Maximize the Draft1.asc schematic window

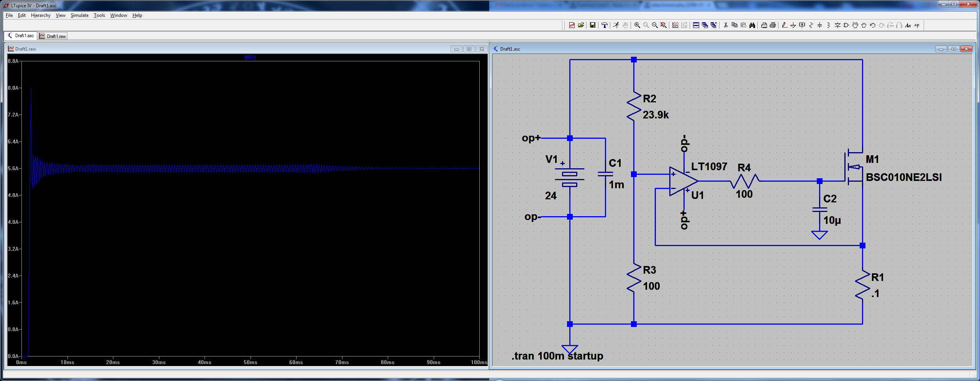coord(954,49)
